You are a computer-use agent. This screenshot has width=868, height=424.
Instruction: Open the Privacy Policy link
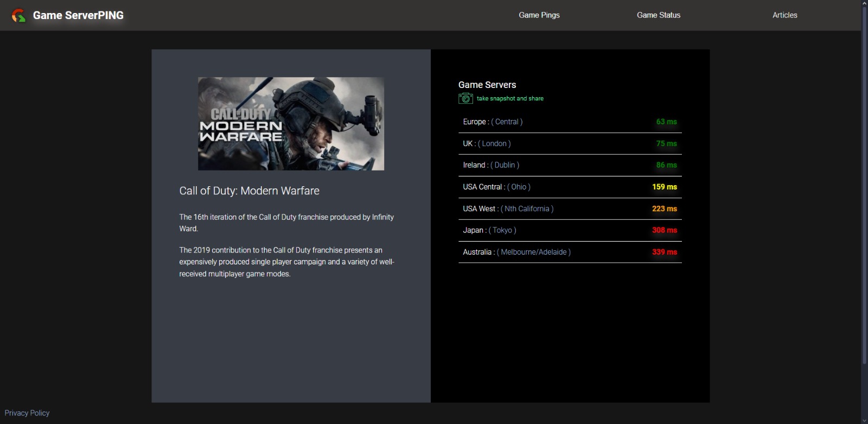(27, 413)
